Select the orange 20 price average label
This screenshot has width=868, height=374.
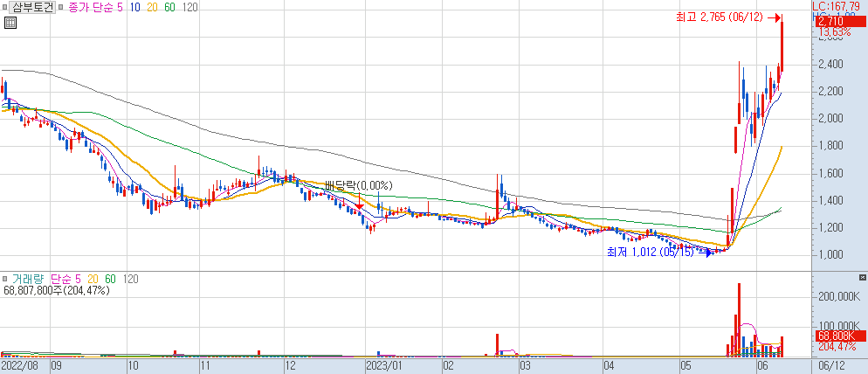click(x=152, y=8)
